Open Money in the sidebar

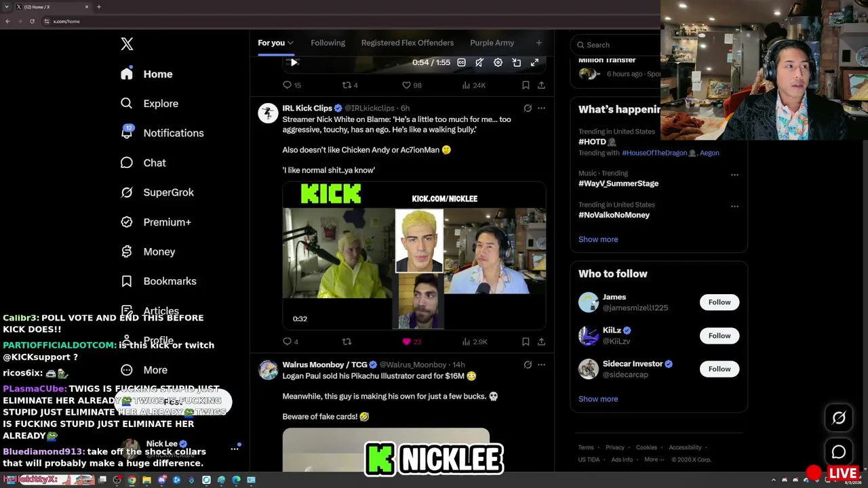click(147, 251)
